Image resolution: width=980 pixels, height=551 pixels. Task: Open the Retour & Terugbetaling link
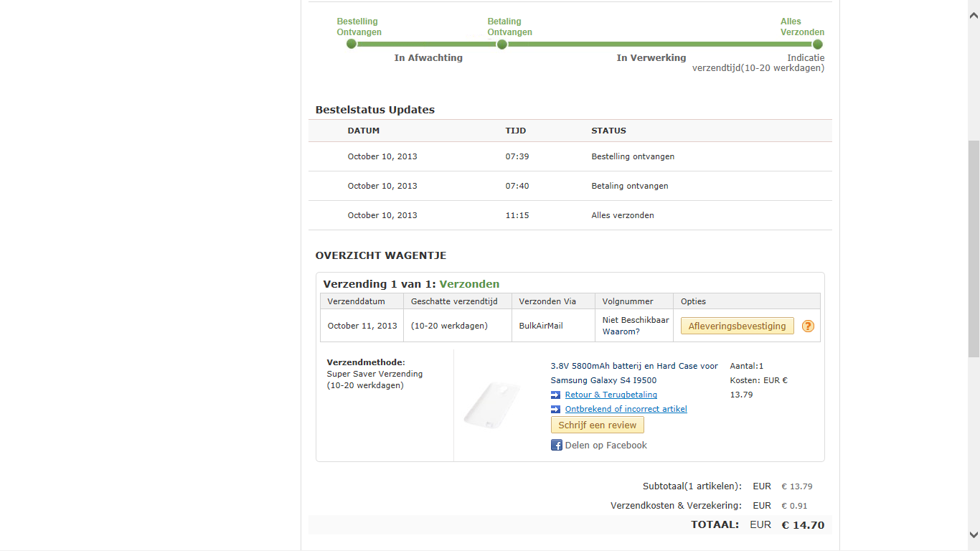click(x=611, y=395)
